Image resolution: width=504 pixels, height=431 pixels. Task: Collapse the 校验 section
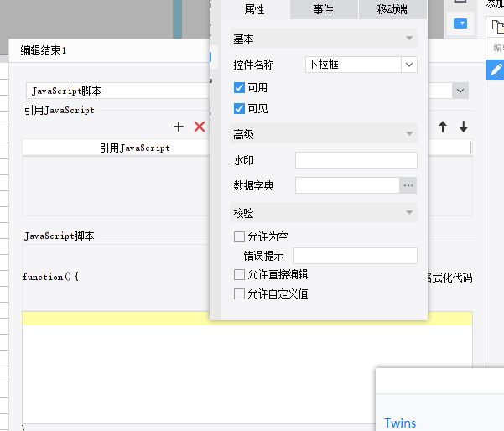click(324, 212)
